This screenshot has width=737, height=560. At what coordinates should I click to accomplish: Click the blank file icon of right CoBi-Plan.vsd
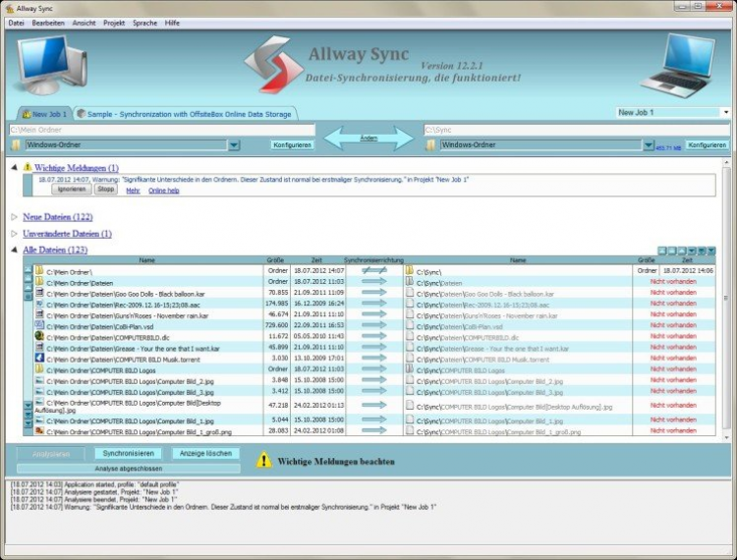[410, 325]
